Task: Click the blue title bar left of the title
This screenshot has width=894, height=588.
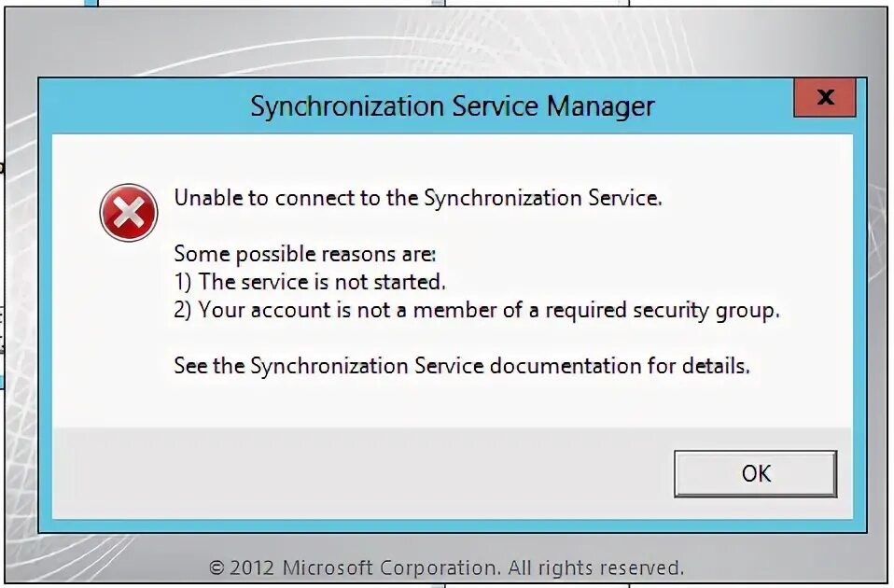Action: point(140,105)
